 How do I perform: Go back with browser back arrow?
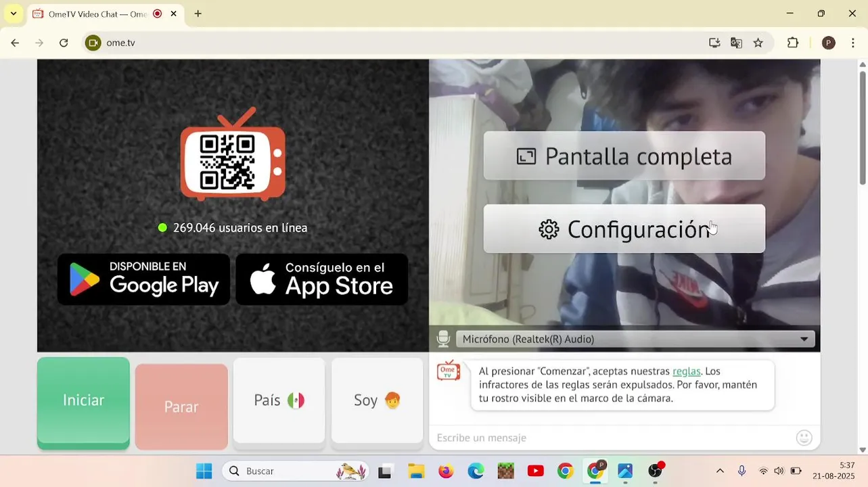point(15,43)
